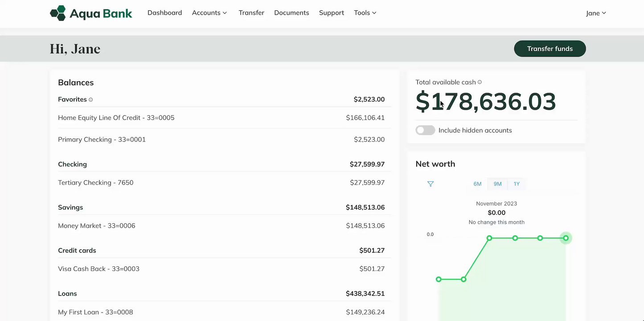The image size is (644, 321).
Task: Click the first data point on net worth chart
Action: tap(439, 280)
